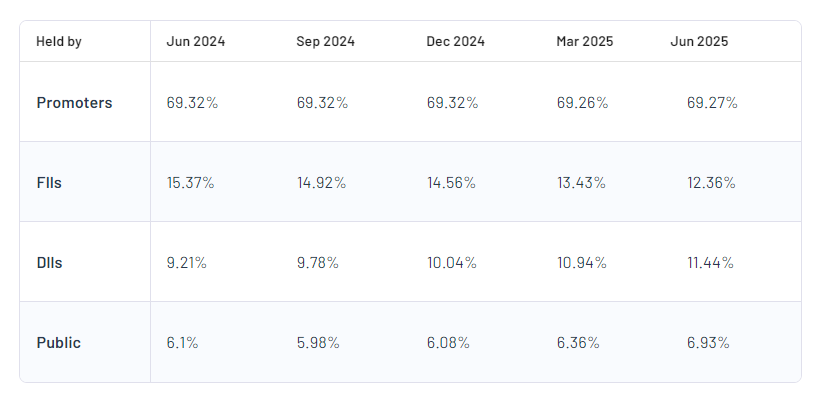The height and width of the screenshot is (401, 822).
Task: Click the "Held by" column header
Action: tap(59, 42)
